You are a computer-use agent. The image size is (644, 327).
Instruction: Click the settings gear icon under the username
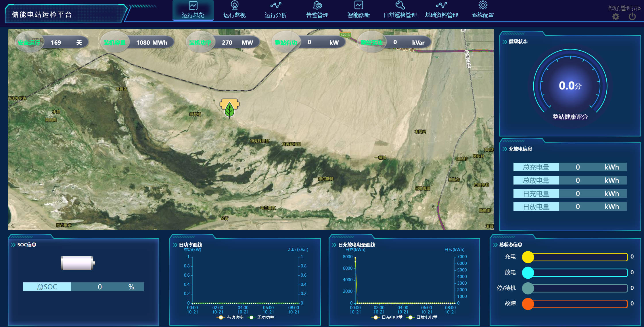pos(616,17)
